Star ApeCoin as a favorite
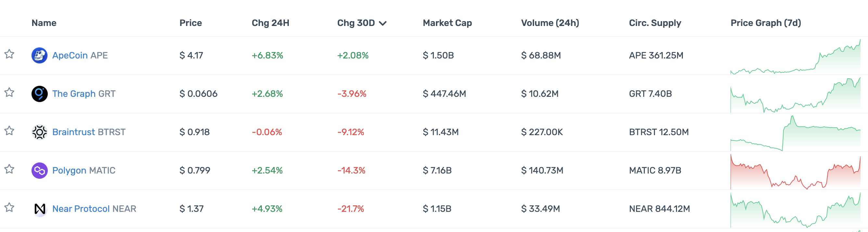Viewport: 868px width, 232px height. click(9, 54)
